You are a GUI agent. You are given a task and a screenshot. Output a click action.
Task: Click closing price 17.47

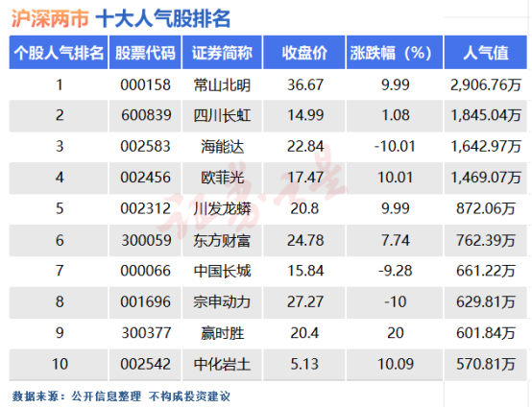(x=305, y=178)
